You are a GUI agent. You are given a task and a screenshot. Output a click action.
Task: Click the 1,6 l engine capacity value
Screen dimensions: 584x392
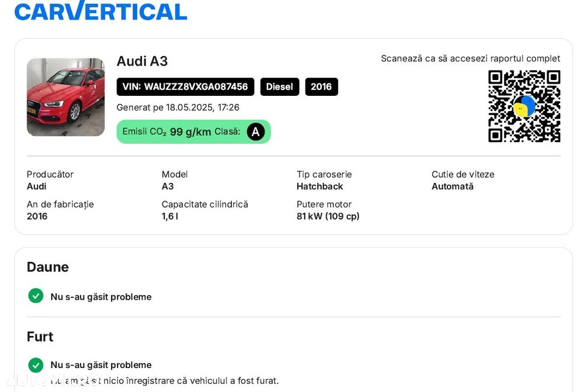click(169, 216)
